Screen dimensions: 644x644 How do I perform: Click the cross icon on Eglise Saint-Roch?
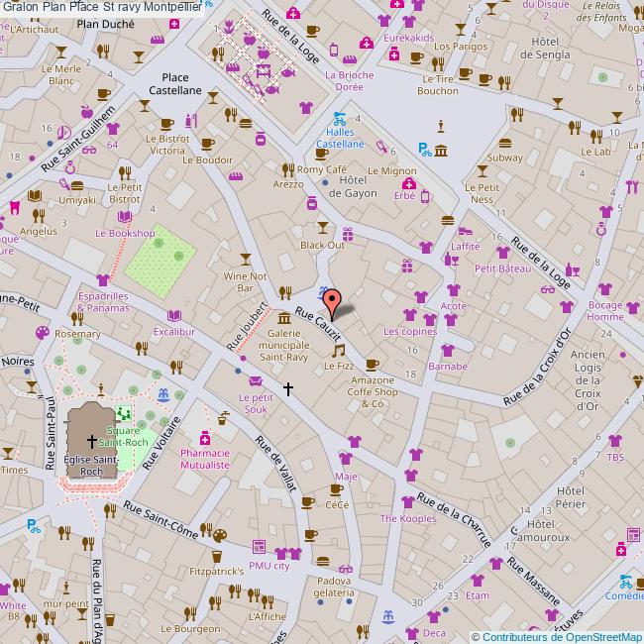coord(93,440)
